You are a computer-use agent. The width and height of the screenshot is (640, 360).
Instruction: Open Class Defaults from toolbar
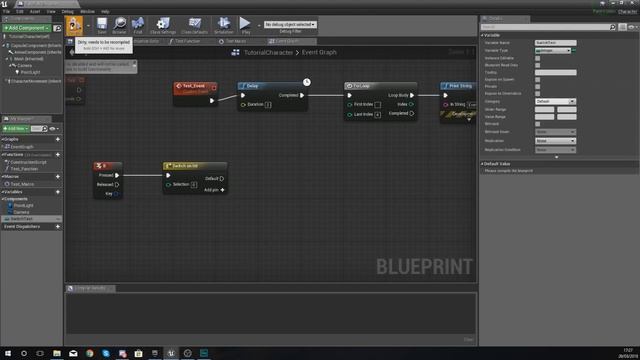click(194, 25)
